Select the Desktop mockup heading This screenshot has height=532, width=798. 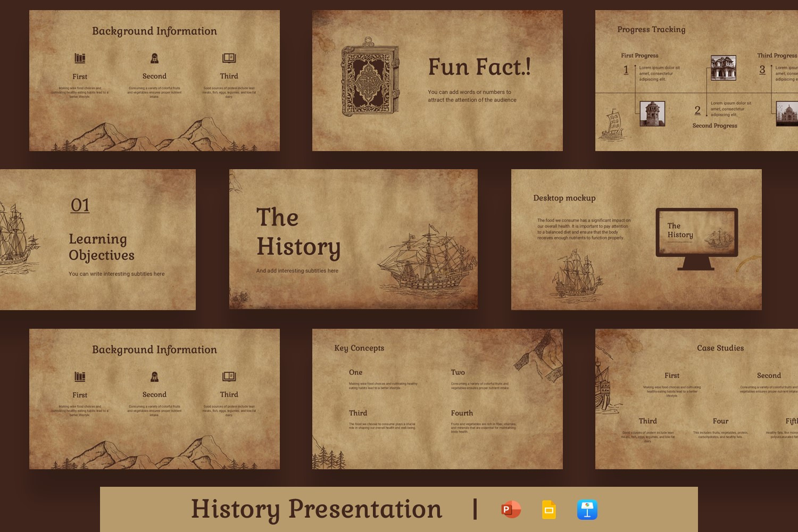click(564, 198)
